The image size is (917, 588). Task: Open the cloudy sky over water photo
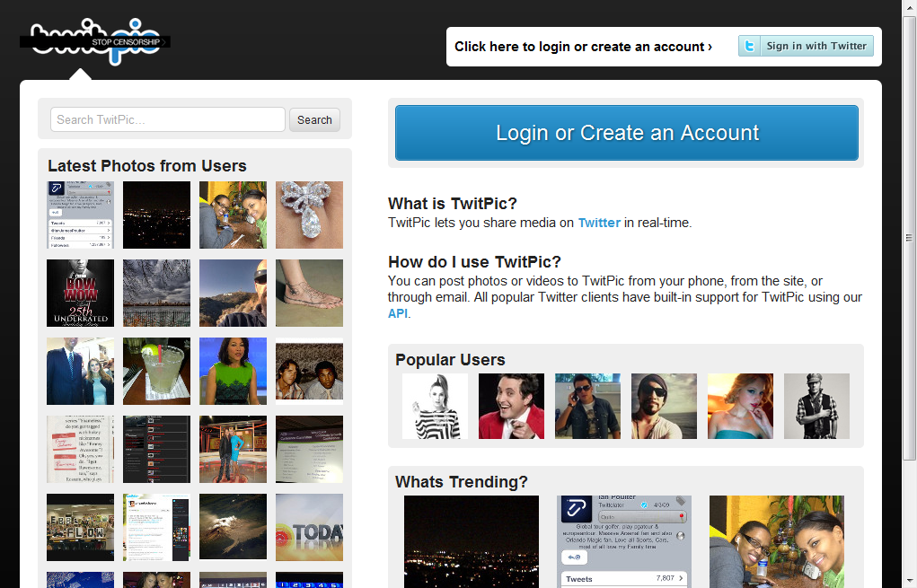(x=157, y=294)
